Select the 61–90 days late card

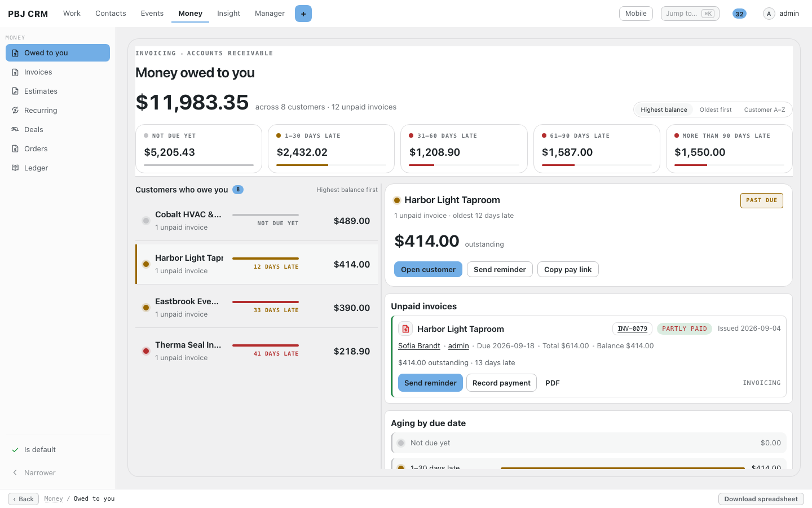[597, 148]
